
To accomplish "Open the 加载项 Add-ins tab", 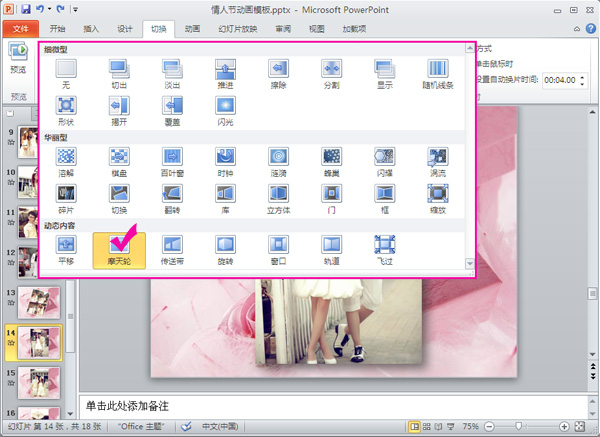I will (x=354, y=29).
